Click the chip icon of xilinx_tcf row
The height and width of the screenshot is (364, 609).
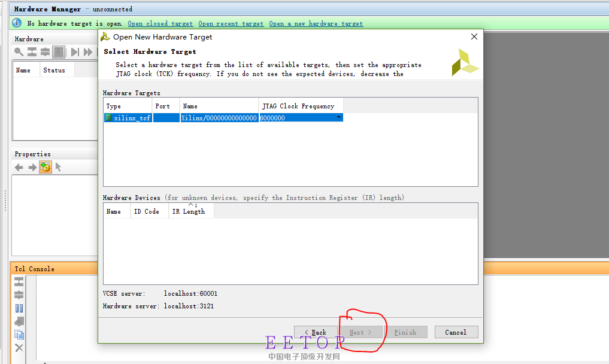(x=108, y=118)
